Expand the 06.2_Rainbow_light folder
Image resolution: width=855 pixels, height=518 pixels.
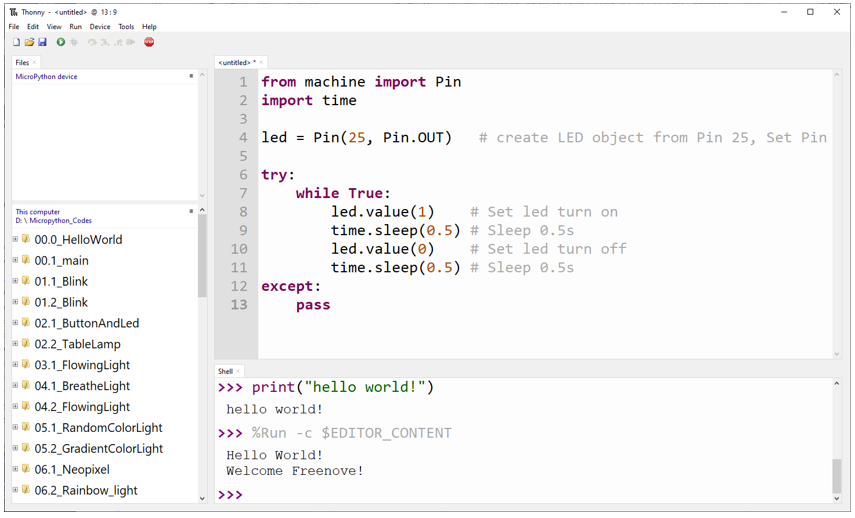(15, 490)
